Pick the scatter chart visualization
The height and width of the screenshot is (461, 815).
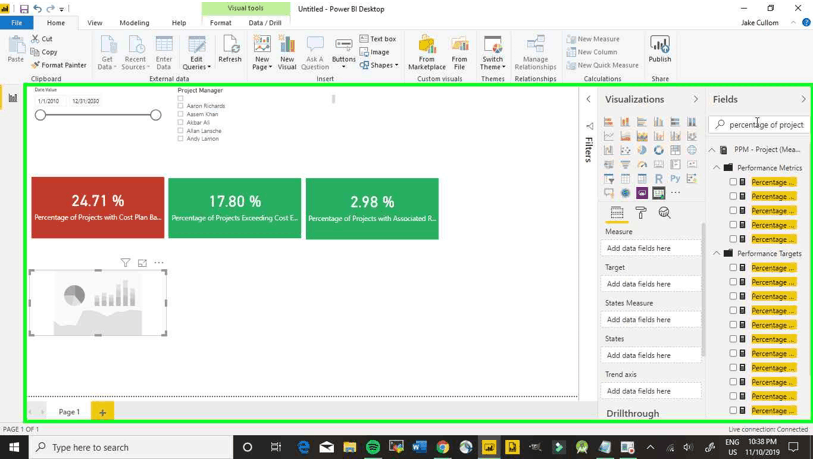point(625,150)
